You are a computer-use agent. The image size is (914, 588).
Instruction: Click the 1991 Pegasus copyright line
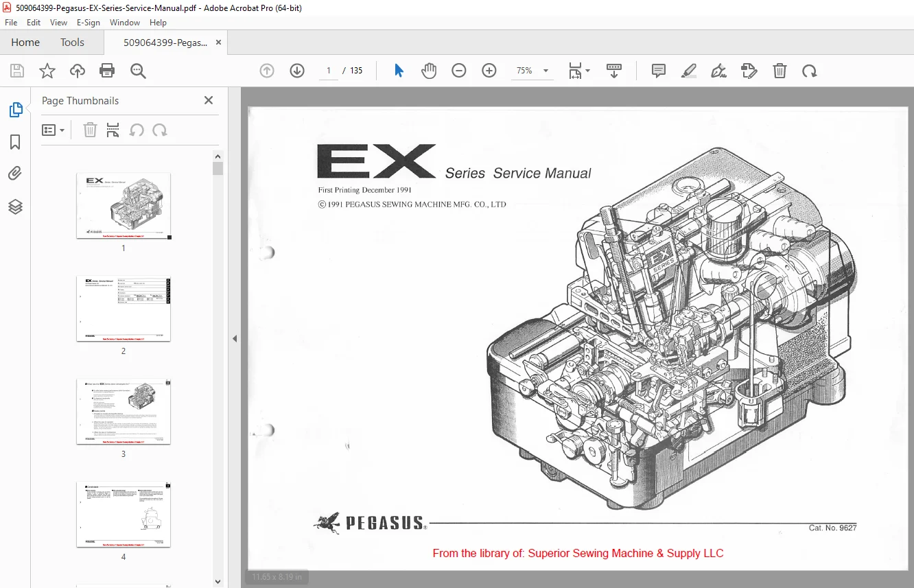(x=412, y=204)
